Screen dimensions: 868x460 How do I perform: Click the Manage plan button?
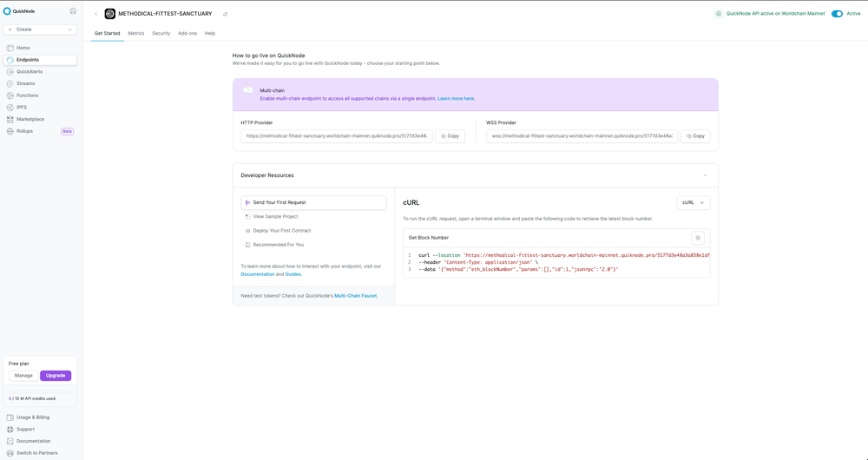23,376
